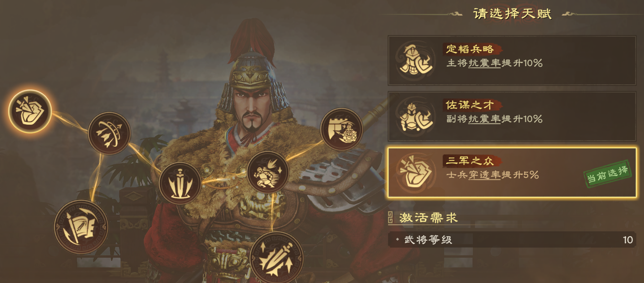Click the shield icon of 三军之众
This screenshot has height=283, width=644.
coord(416,172)
